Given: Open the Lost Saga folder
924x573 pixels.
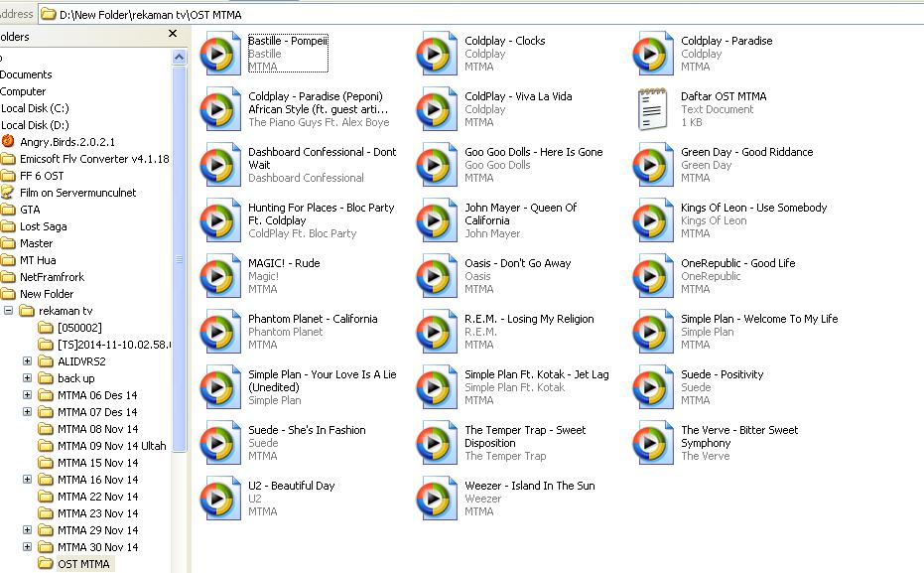Looking at the screenshot, I should (34, 226).
